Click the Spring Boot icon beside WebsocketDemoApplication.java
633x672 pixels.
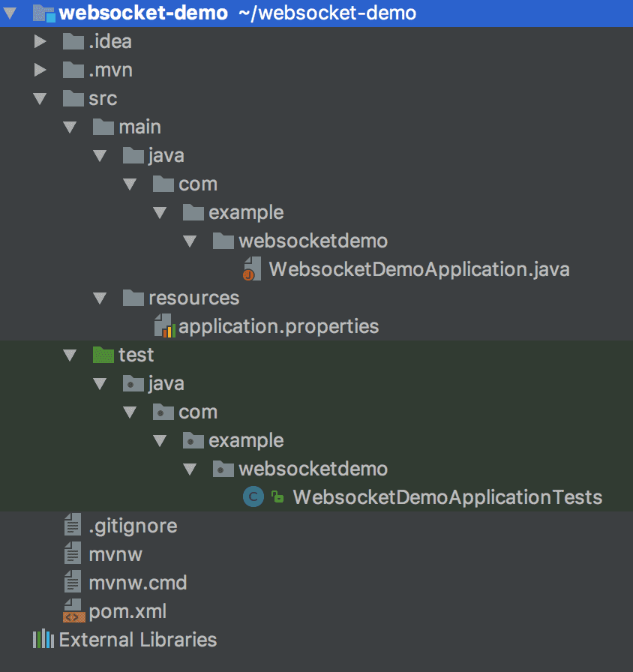252,268
